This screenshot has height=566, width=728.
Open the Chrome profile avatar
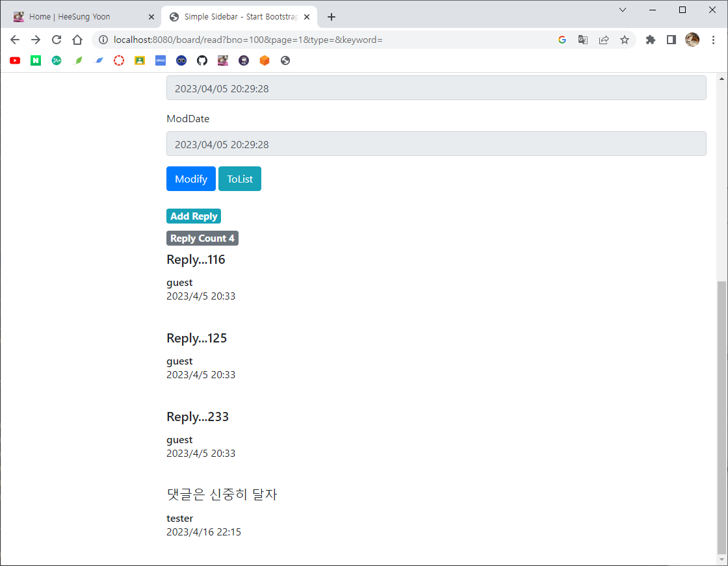tap(692, 40)
